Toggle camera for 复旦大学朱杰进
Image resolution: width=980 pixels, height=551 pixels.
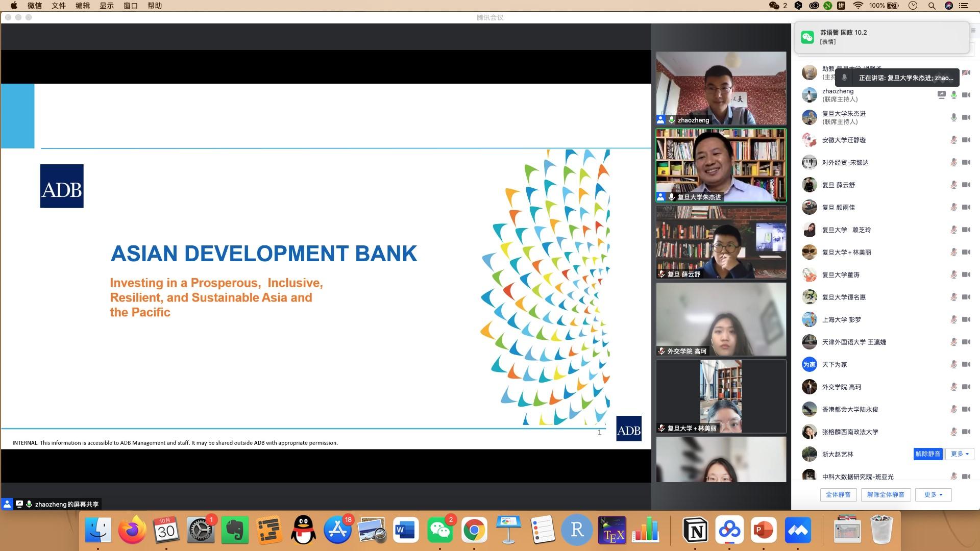click(966, 117)
